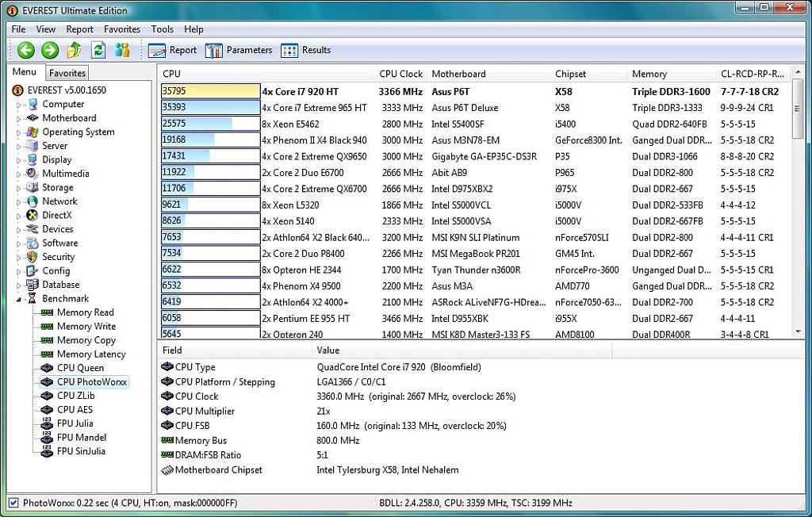Select the Software tree icon
Screen dimensions: 812x517
coord(33,243)
